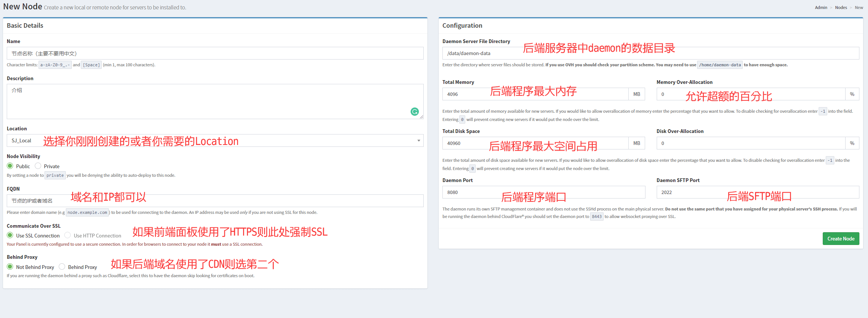The height and width of the screenshot is (318, 868).
Task: Click the Total Disk Space field
Action: click(x=535, y=143)
